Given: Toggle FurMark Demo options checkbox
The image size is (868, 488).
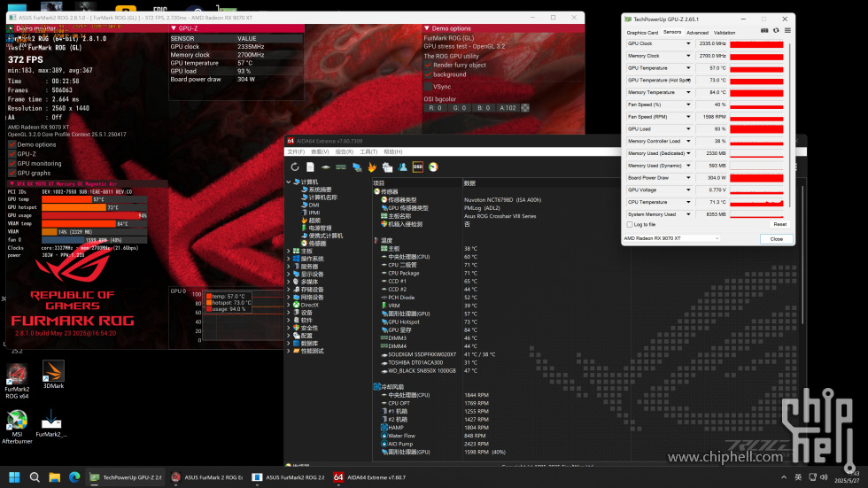Looking at the screenshot, I should click(12, 144).
